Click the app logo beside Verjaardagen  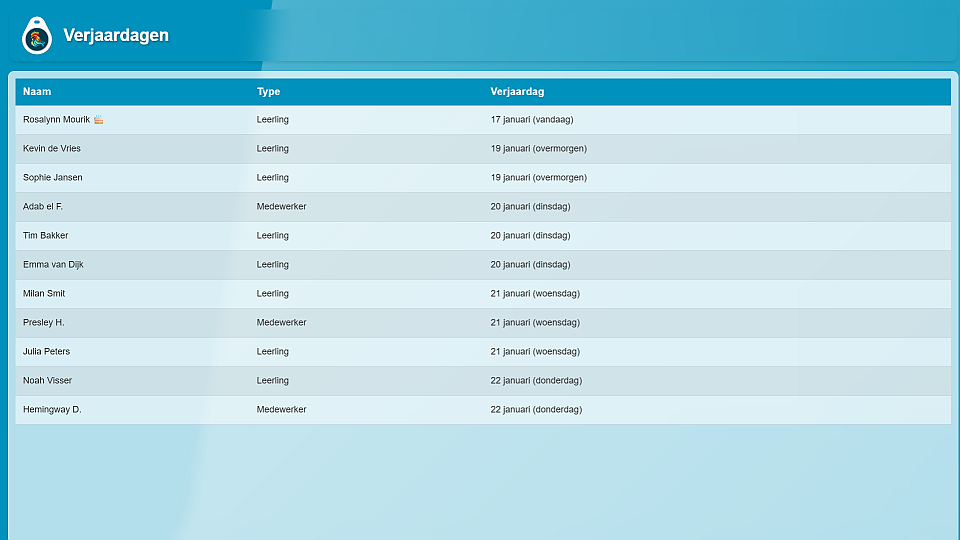coord(37,36)
